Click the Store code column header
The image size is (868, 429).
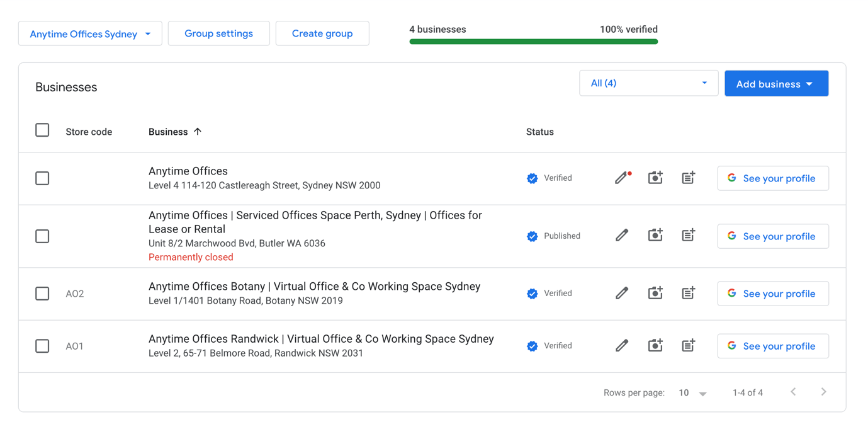(89, 132)
